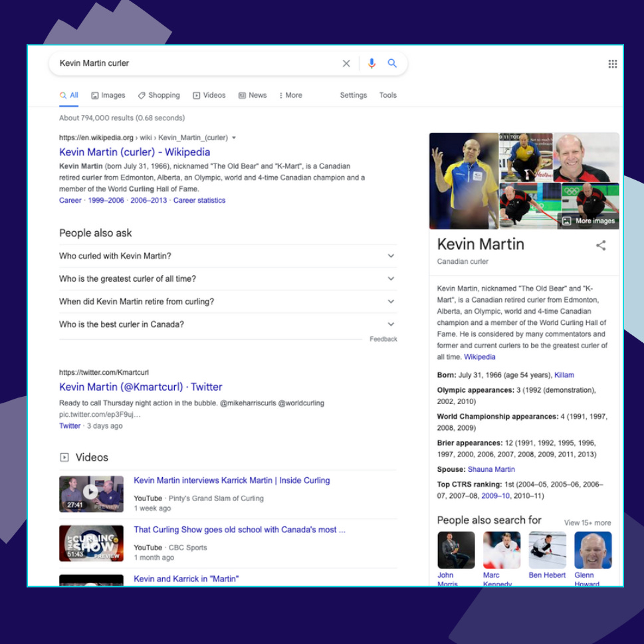The width and height of the screenshot is (644, 644).
Task: Open the crouching-in-yellow-jersey photo of Kevin Martin
Action: (526, 158)
